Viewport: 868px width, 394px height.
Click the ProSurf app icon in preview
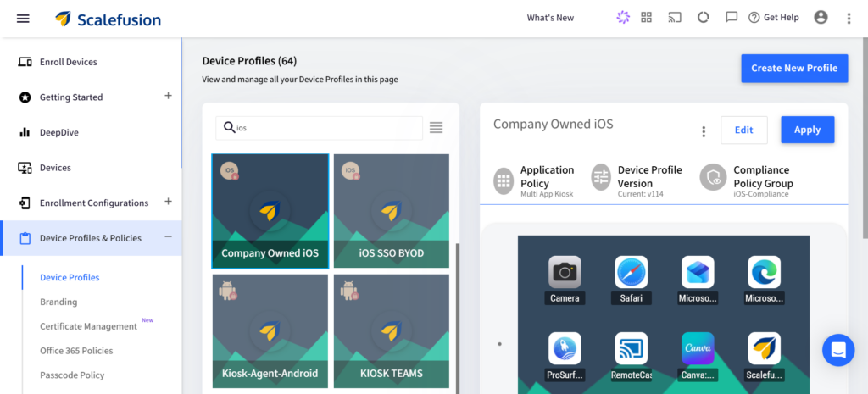(x=565, y=348)
